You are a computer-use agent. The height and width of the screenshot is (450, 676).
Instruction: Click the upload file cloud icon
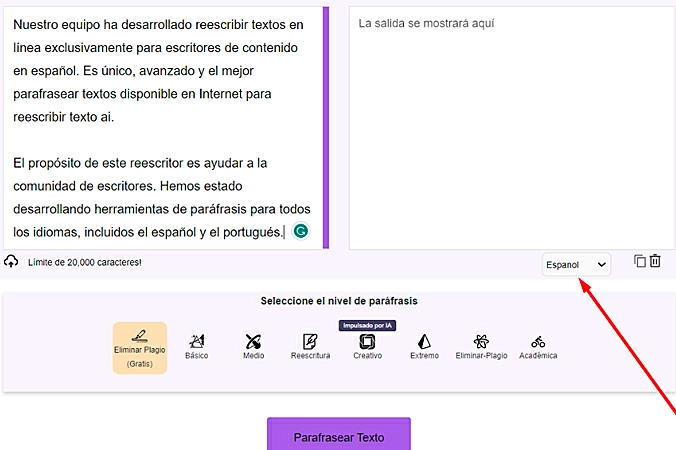[12, 262]
